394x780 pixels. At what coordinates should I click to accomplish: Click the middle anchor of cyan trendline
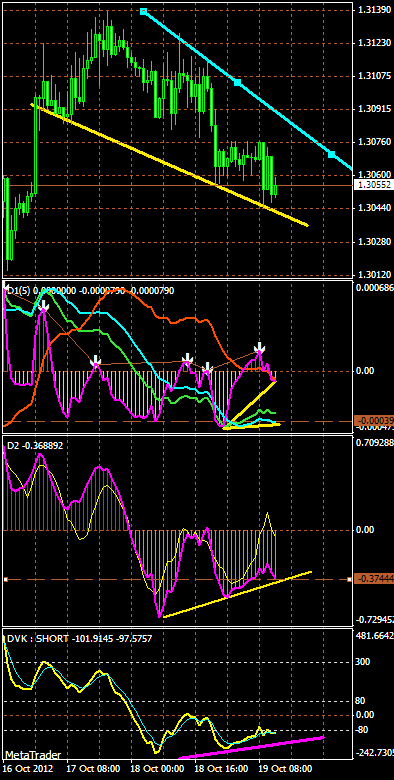tap(238, 82)
